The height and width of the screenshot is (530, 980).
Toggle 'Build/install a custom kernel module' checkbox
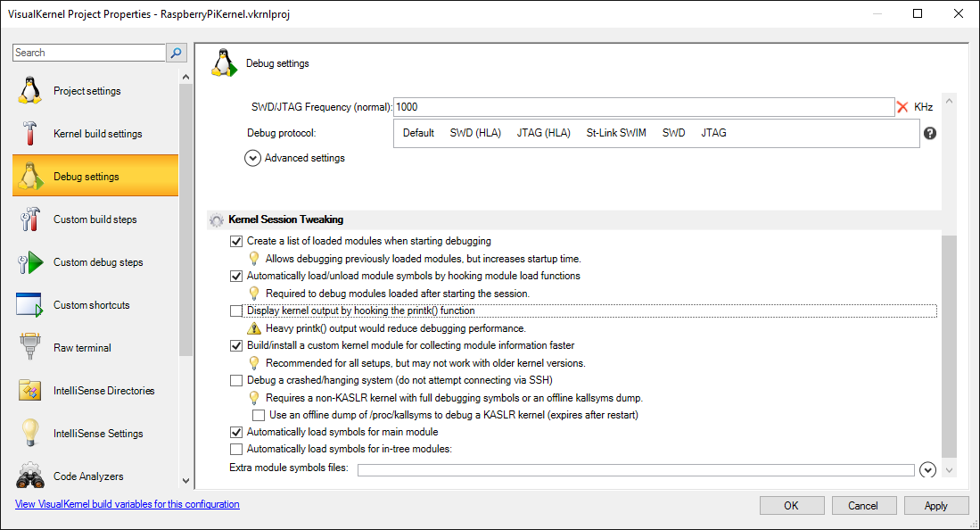(236, 345)
